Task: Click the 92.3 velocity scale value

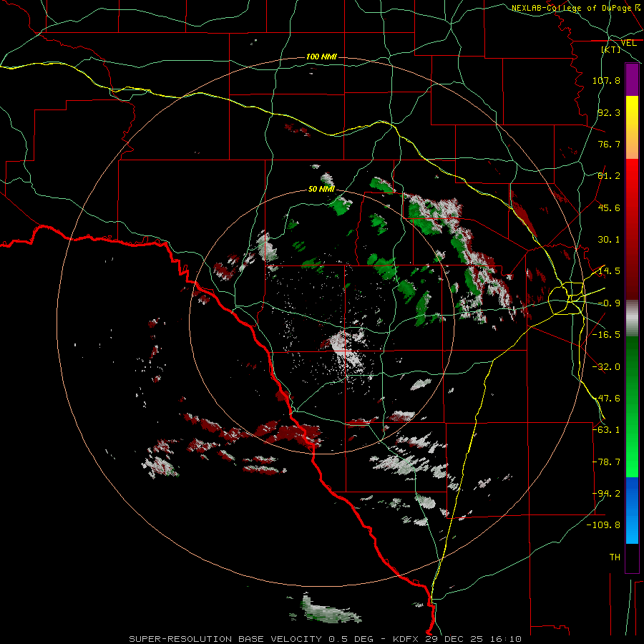Action: coord(609,112)
